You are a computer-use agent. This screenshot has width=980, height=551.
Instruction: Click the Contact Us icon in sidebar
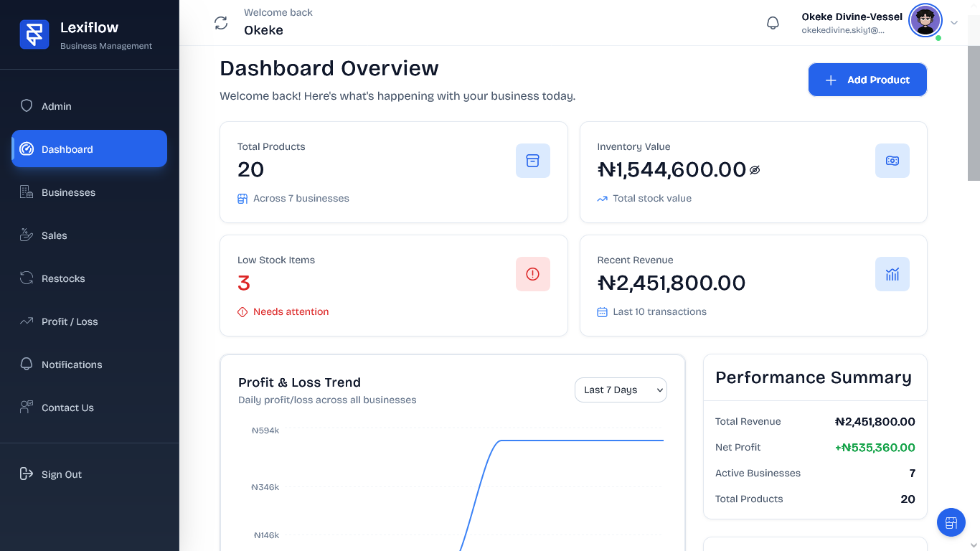[x=27, y=408]
